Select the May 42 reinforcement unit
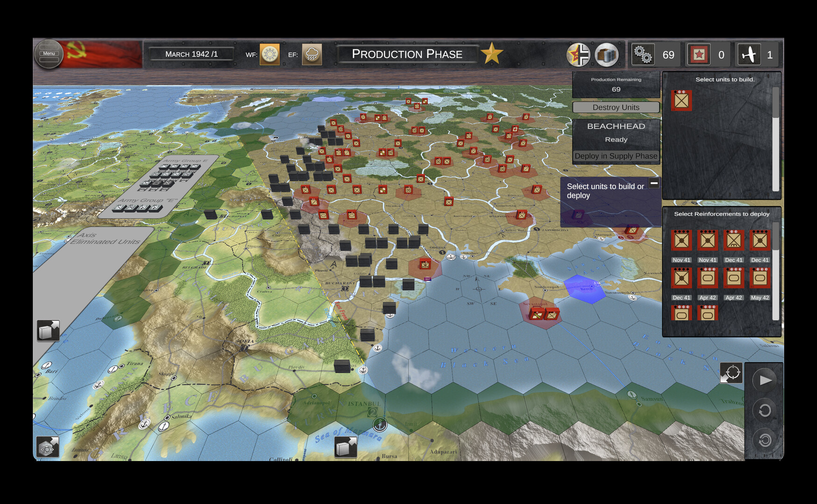The image size is (817, 504). [760, 279]
